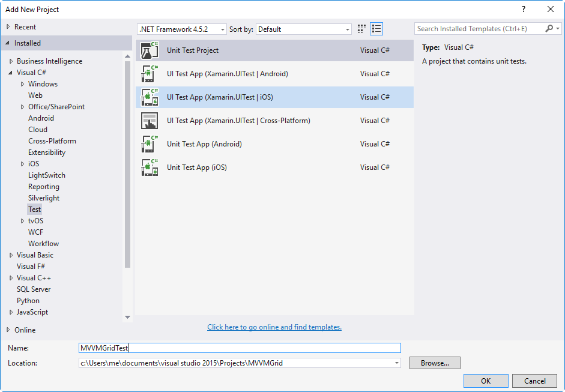Screen dimensions: 565x392
Task: Select the Python category
Action: 28,301
